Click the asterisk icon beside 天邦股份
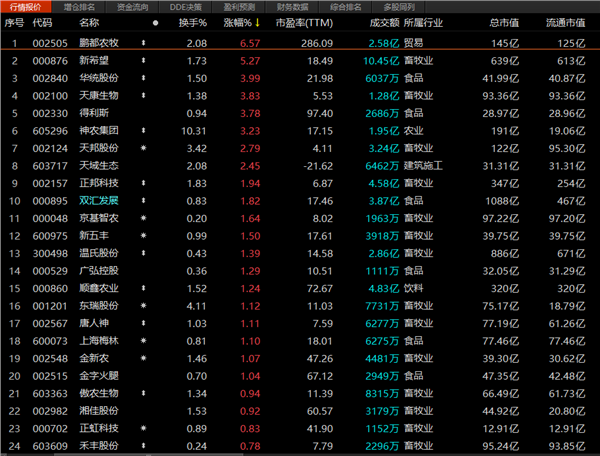The image size is (600, 456). click(143, 148)
